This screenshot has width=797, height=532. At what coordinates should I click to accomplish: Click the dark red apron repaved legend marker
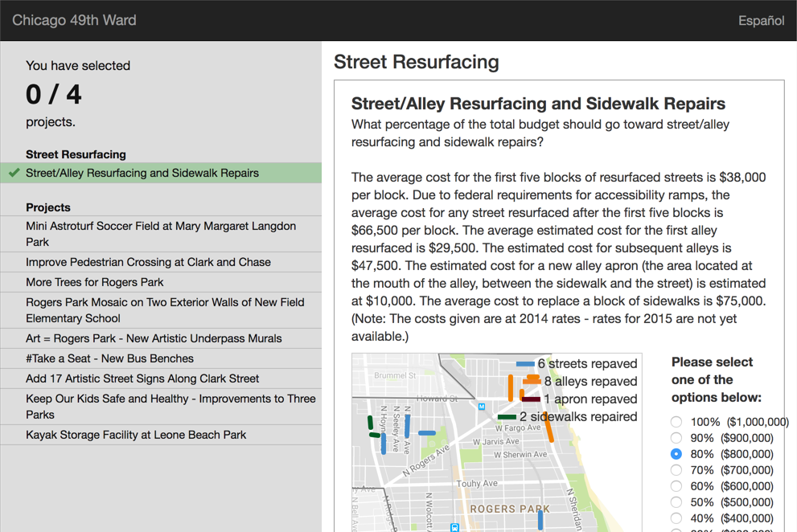pyautogui.click(x=531, y=399)
